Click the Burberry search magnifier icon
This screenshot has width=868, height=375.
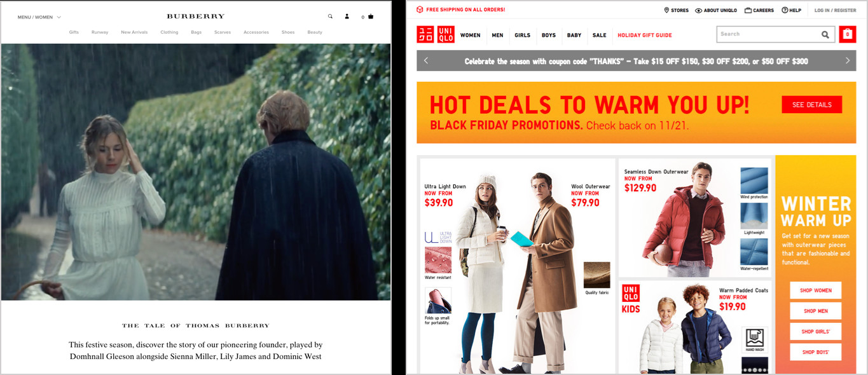330,17
